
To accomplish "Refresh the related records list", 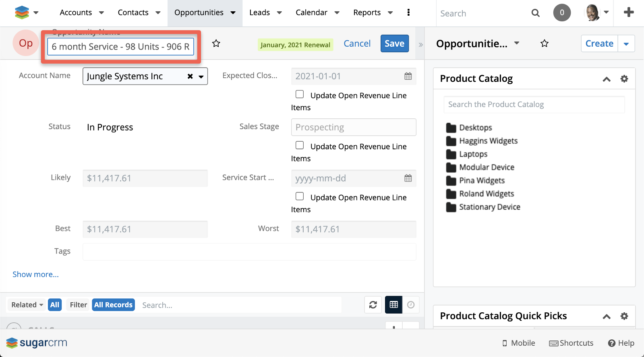I will pos(373,305).
